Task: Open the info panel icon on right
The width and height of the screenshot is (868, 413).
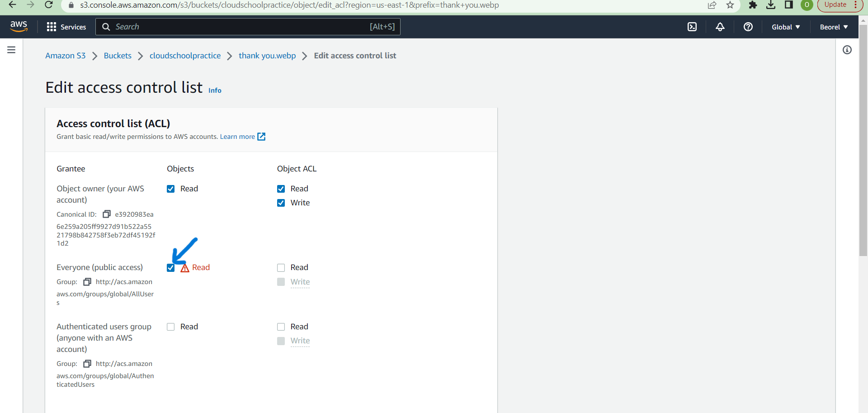Action: tap(847, 50)
